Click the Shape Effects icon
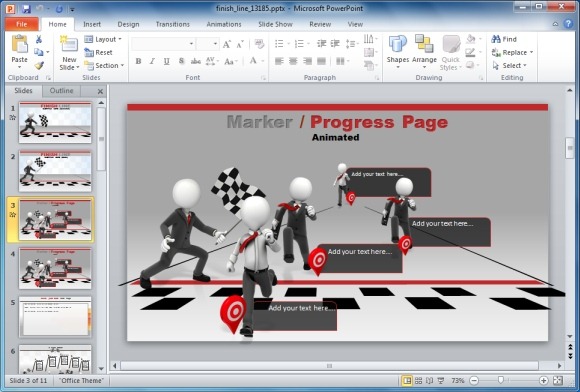The width and height of the screenshot is (580, 392). point(470,65)
